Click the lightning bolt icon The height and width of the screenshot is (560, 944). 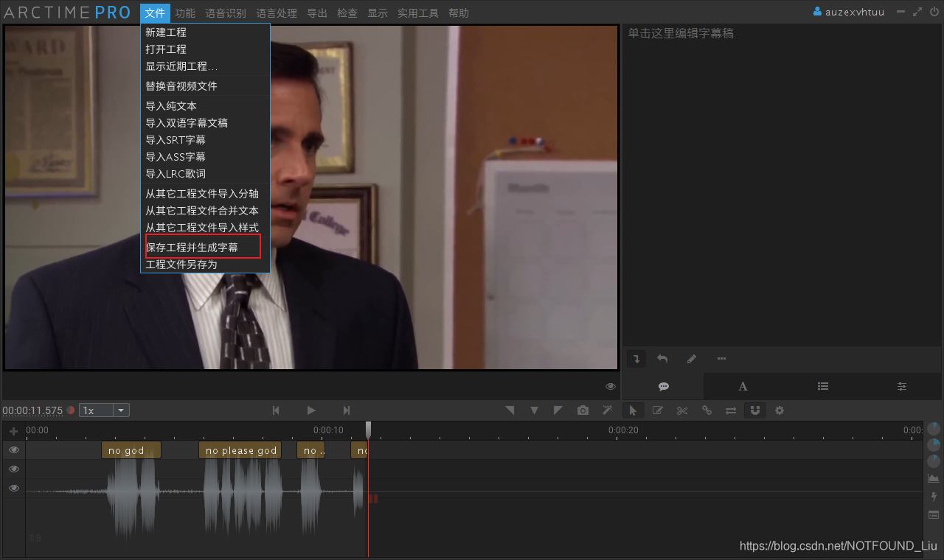click(x=934, y=497)
